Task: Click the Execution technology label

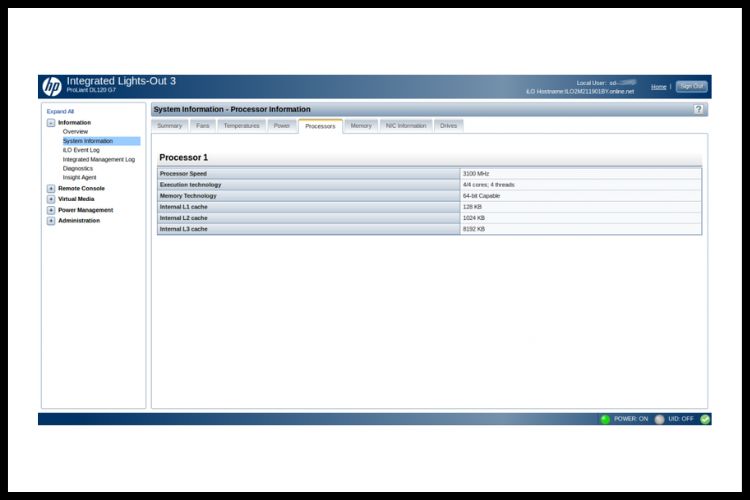Action: pos(190,185)
